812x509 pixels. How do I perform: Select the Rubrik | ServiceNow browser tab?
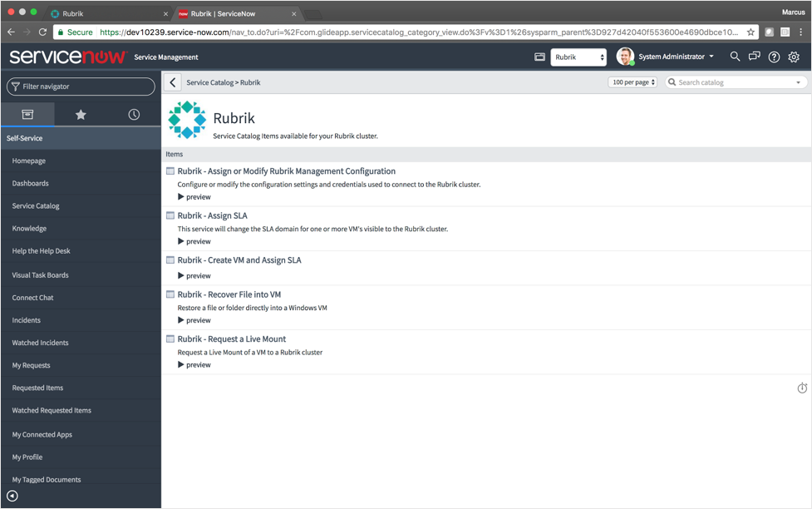coord(237,13)
